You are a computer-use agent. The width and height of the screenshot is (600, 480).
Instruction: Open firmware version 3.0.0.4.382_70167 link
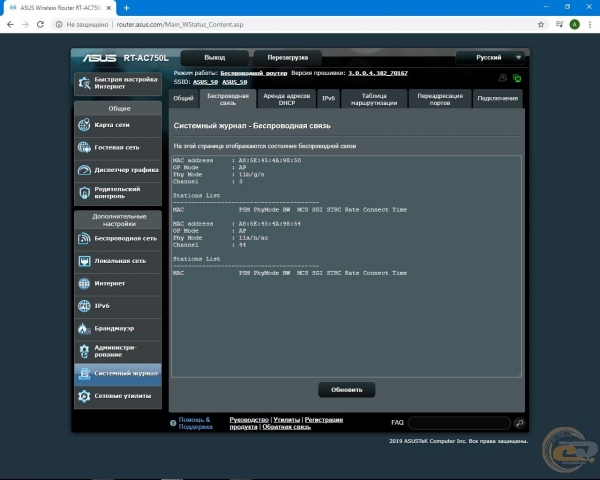(378, 73)
